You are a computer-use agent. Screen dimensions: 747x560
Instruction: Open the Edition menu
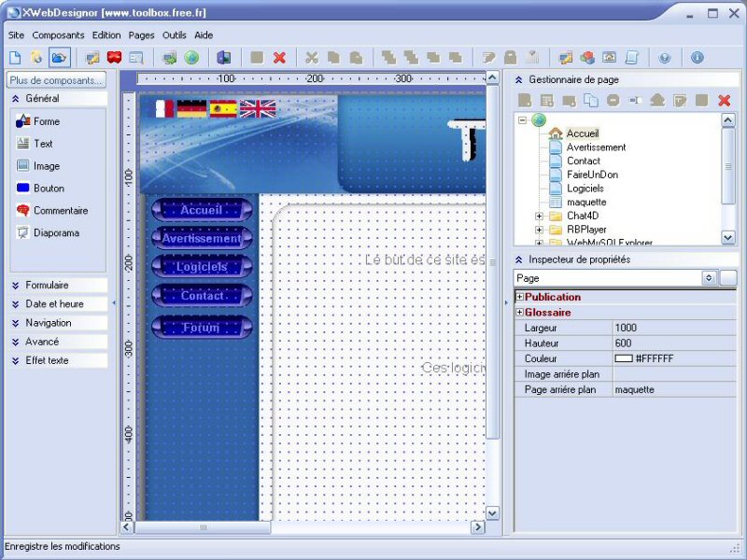[x=106, y=35]
